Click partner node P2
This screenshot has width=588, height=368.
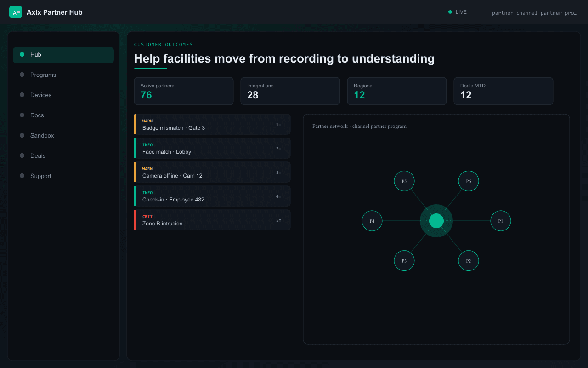[469, 261]
